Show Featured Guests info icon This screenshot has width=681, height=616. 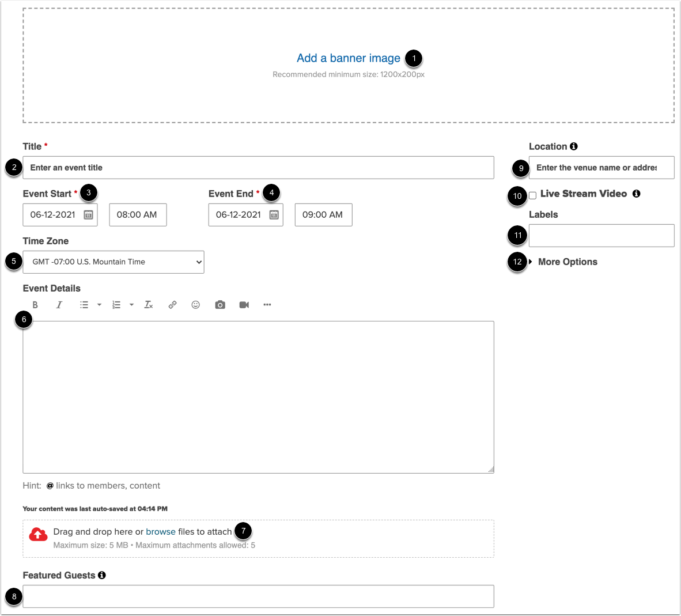click(102, 575)
